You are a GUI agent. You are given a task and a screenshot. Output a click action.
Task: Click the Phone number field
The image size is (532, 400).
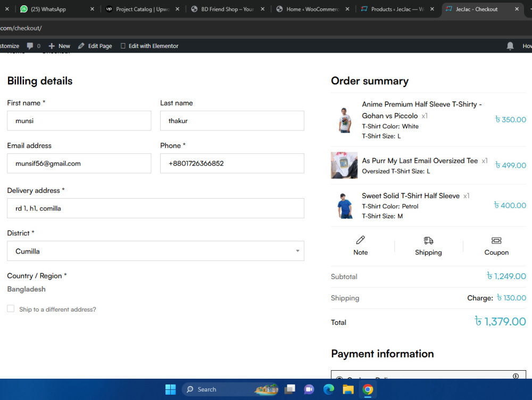coord(232,164)
